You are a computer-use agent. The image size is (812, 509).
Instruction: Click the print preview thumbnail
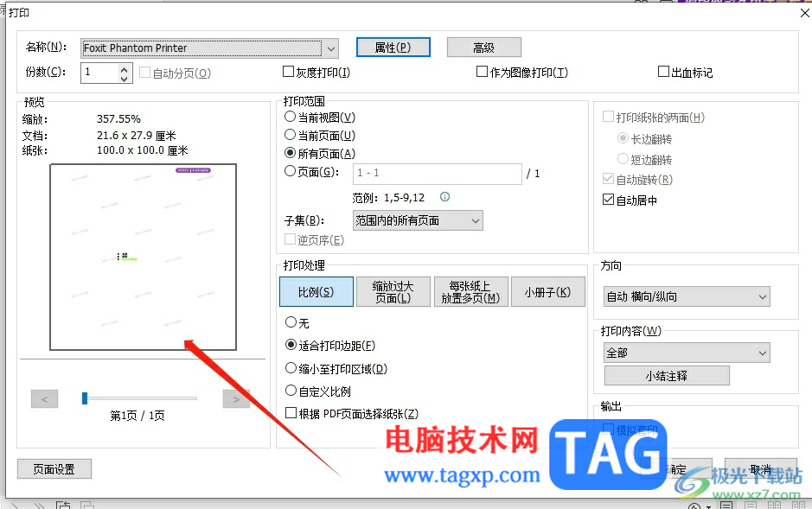143,257
